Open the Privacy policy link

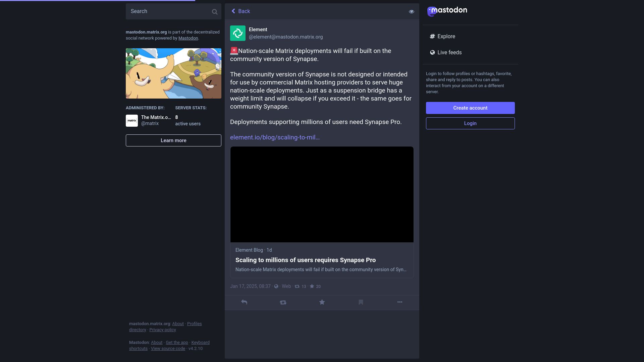(163, 330)
